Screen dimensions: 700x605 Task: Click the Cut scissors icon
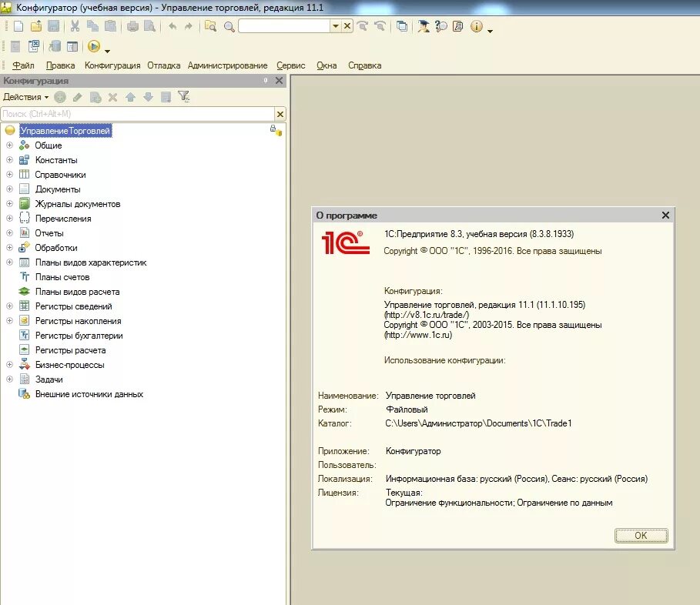[x=75, y=26]
